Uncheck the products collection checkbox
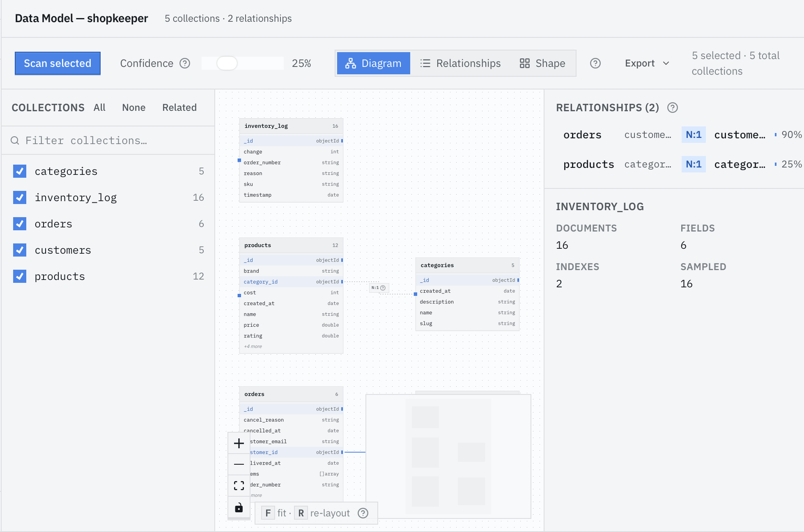 click(20, 276)
